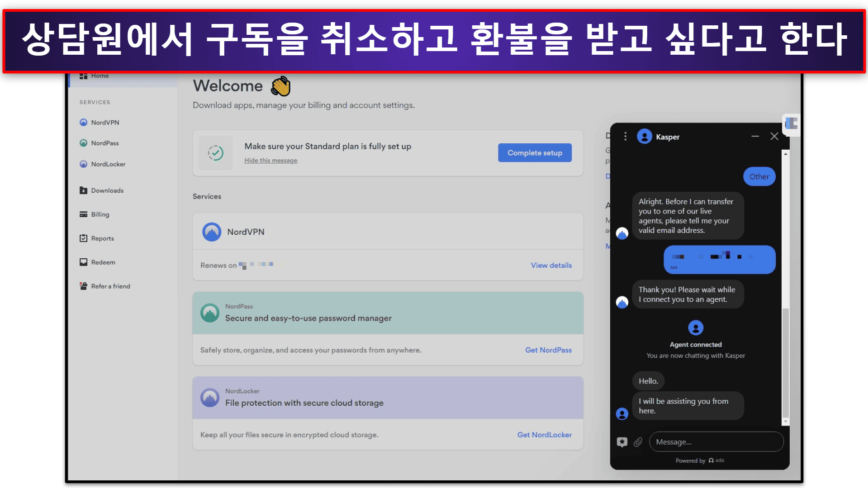Click the Complete setup button
The height and width of the screenshot is (488, 868).
pos(535,153)
